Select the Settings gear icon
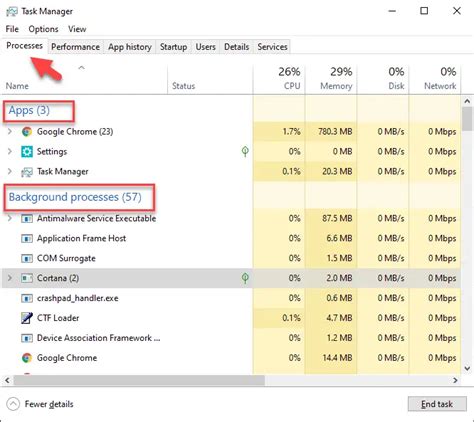 [x=27, y=152]
